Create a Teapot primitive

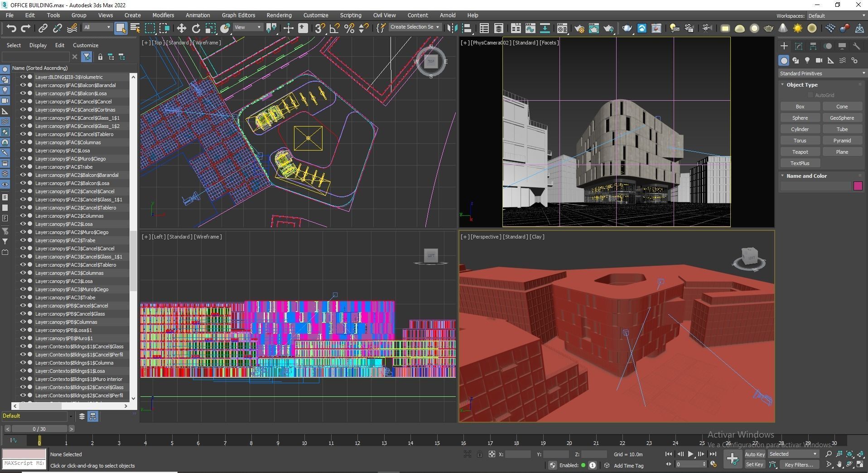(x=800, y=152)
